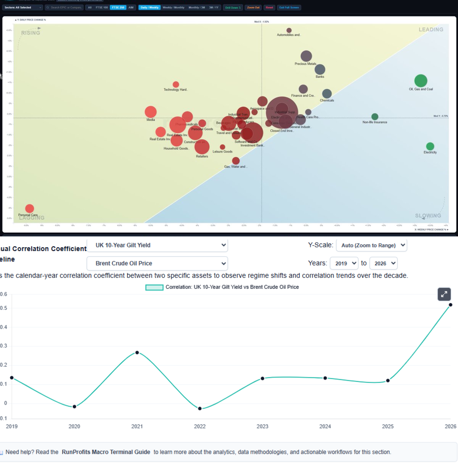Viewport: 458px width, 476px height.
Task: Click the 2026 correlation data point
Action: [x=450, y=305]
